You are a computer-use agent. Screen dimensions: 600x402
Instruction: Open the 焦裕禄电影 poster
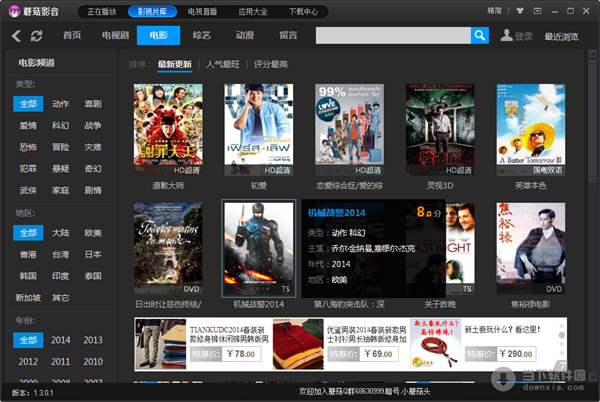pyautogui.click(x=531, y=249)
